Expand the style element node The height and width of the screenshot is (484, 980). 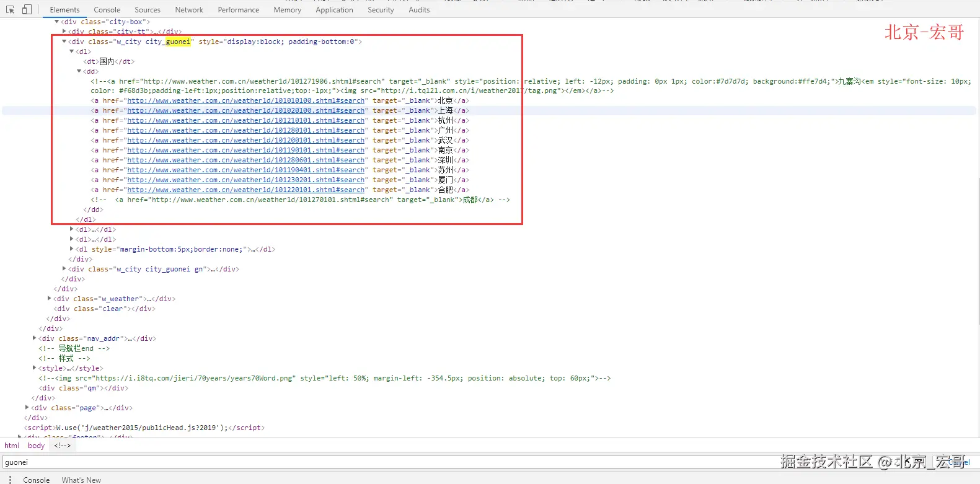click(34, 368)
